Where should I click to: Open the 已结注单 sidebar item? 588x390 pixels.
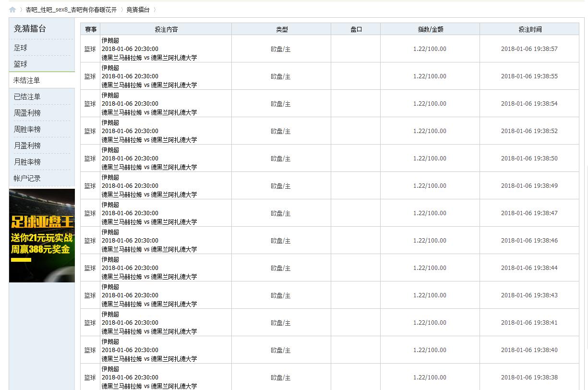[27, 97]
